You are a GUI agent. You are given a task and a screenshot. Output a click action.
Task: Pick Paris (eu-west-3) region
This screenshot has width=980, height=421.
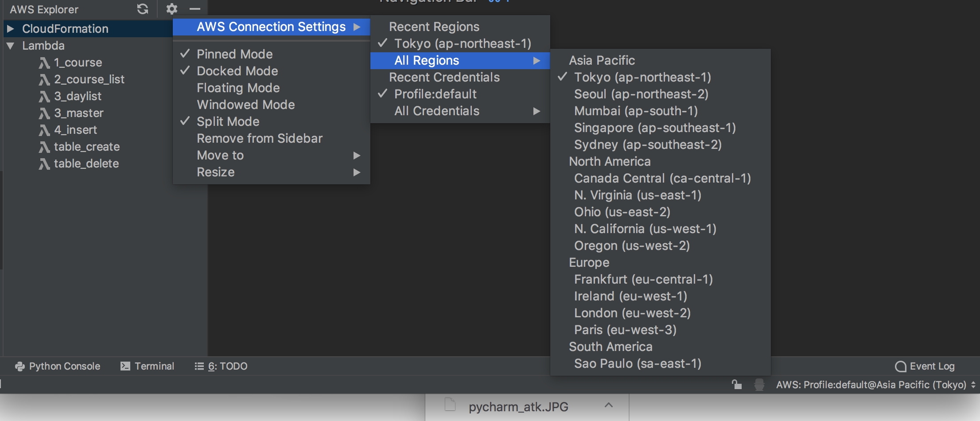(660, 330)
